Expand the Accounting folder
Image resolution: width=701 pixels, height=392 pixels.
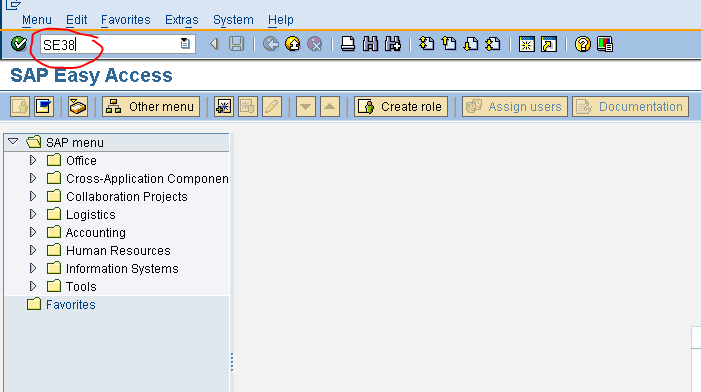pos(33,232)
